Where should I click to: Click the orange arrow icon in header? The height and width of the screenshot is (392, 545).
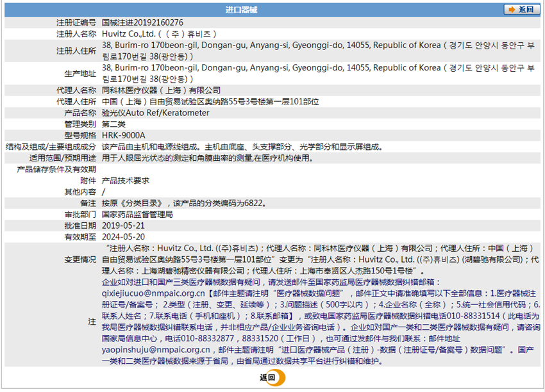point(512,10)
